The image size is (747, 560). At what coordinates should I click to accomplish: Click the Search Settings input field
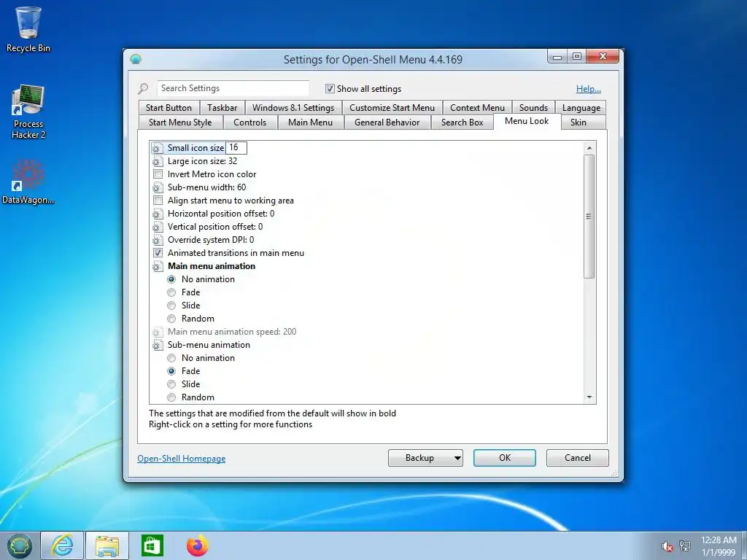(233, 88)
